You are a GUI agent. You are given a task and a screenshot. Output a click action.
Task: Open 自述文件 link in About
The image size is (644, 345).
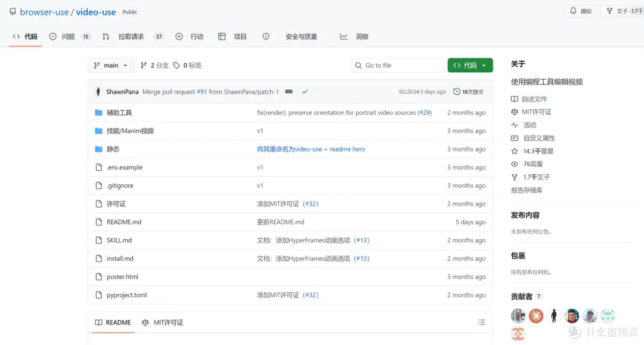click(x=529, y=99)
